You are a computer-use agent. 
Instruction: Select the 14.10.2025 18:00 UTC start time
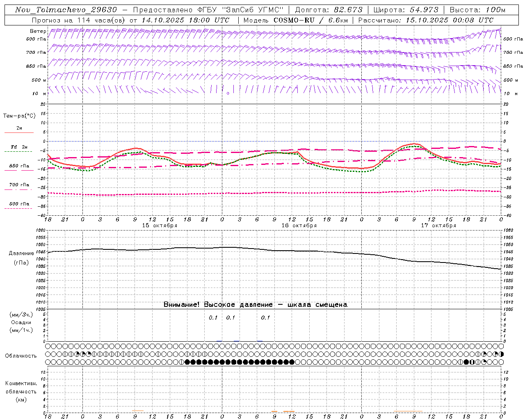pos(185,20)
